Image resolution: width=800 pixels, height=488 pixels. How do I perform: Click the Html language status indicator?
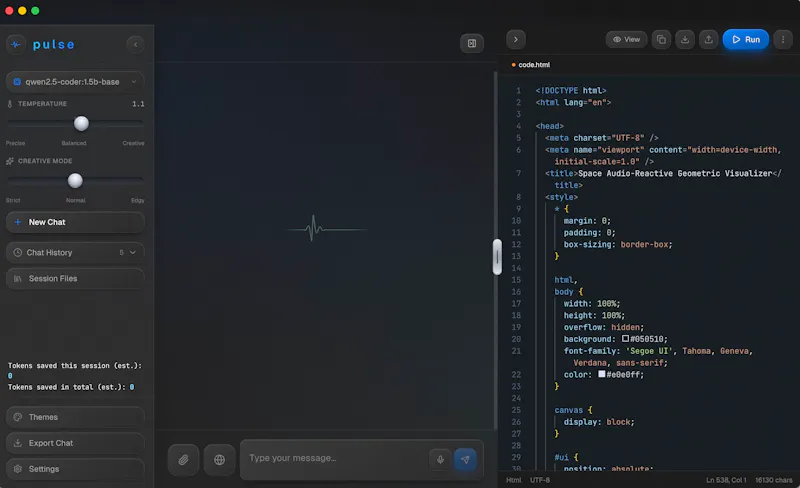[513, 480]
